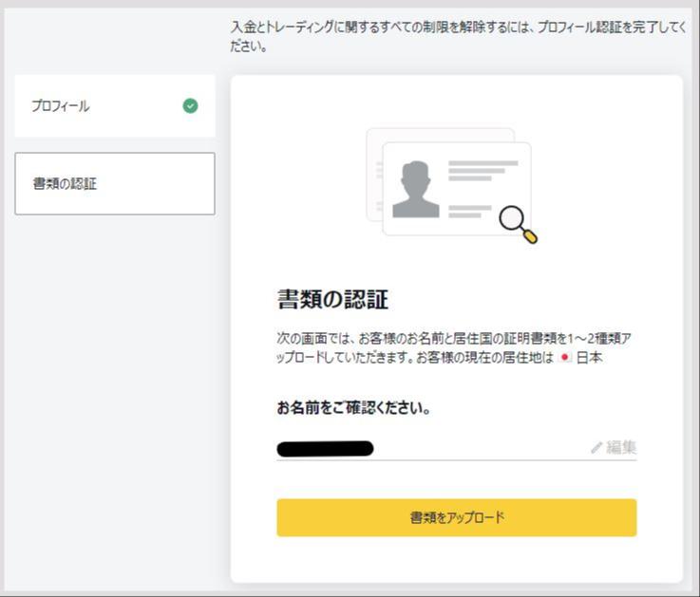Click the text お名前をご確認ください。
This screenshot has height=597, width=700.
pyautogui.click(x=353, y=407)
